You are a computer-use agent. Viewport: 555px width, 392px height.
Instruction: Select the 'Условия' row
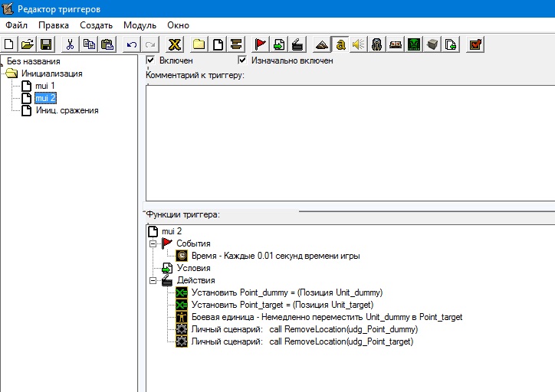click(194, 268)
